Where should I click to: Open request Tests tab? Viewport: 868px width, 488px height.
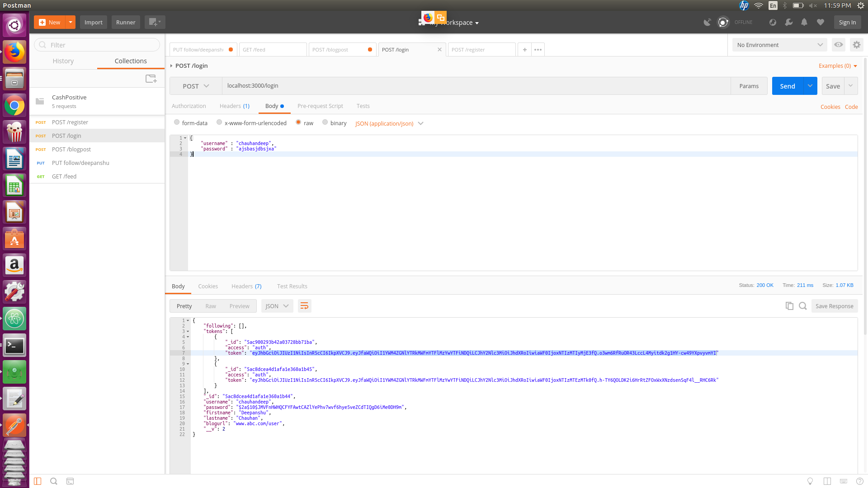363,106
